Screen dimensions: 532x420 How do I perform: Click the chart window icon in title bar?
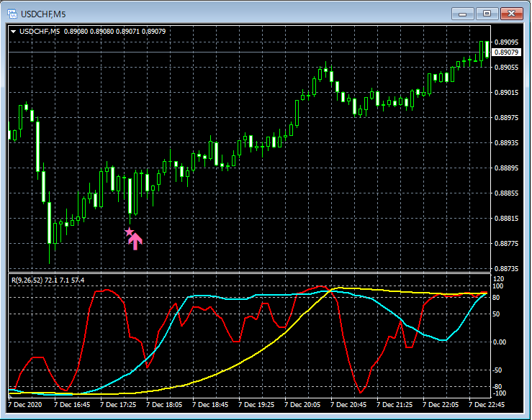[x=11, y=14]
